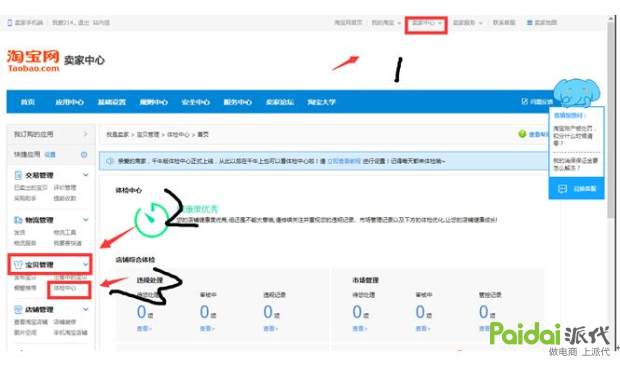Image resolution: width=620 pixels, height=366 pixels.
Task: Open 服务中心 in blue navigation bar
Action: tap(237, 102)
